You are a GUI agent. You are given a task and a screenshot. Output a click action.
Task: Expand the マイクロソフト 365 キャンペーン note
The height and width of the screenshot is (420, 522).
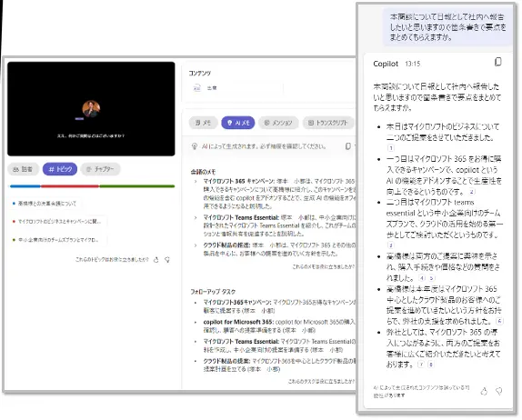tap(196, 182)
